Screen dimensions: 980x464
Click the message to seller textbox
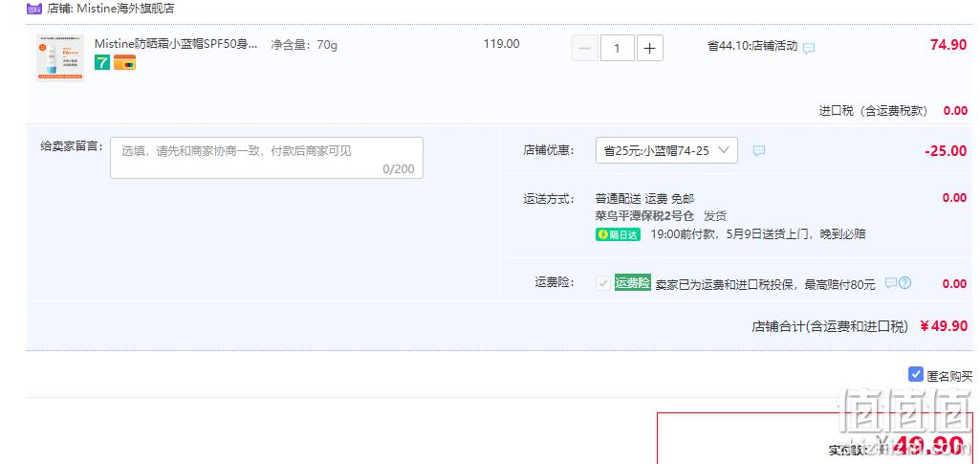click(267, 158)
